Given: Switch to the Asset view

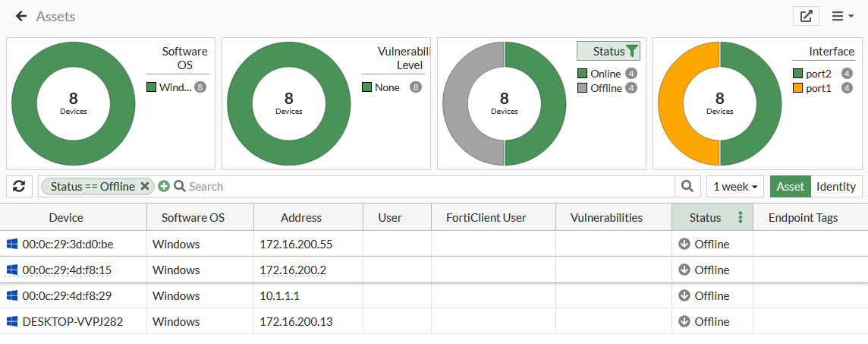Looking at the screenshot, I should [x=790, y=187].
